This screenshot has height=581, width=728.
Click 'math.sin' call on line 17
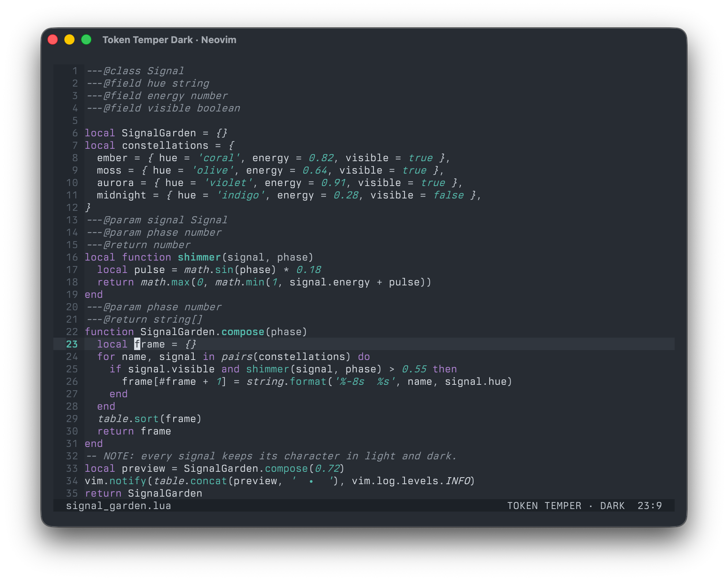(209, 270)
